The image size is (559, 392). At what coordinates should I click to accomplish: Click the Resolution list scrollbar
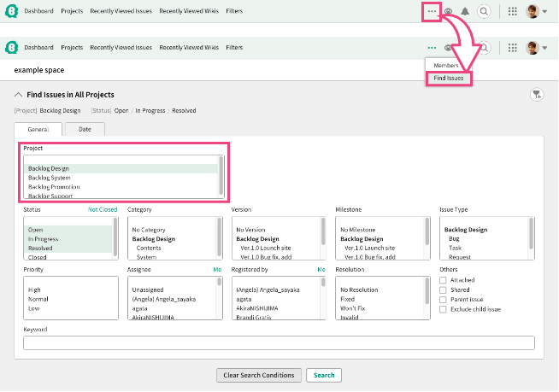tap(427, 291)
